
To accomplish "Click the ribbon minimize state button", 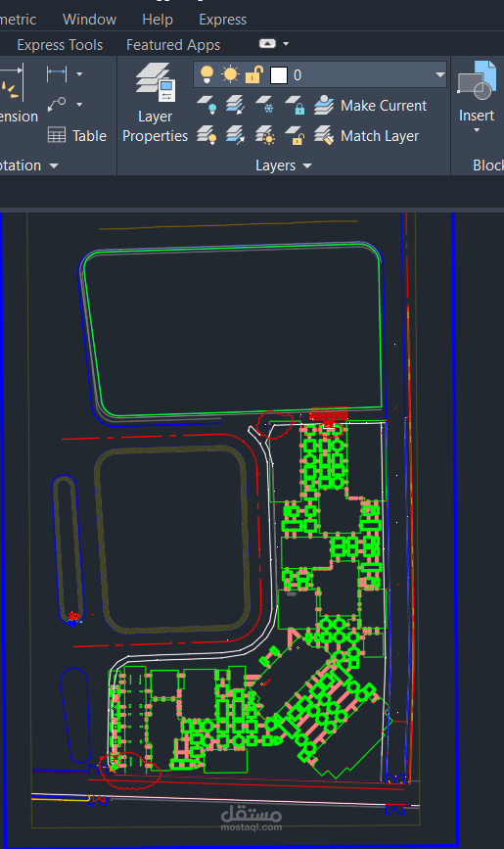I will 267,44.
